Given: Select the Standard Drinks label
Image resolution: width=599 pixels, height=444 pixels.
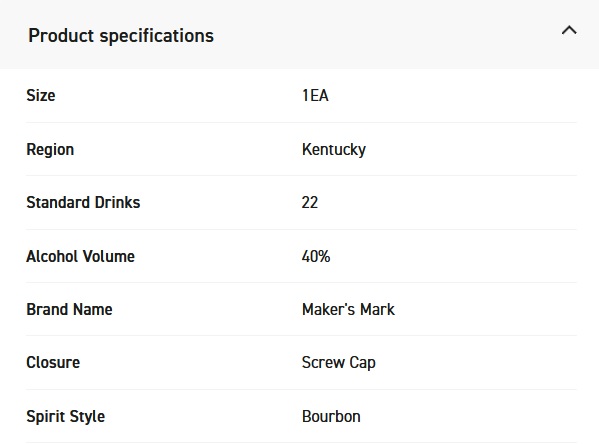Looking at the screenshot, I should coord(83,203).
